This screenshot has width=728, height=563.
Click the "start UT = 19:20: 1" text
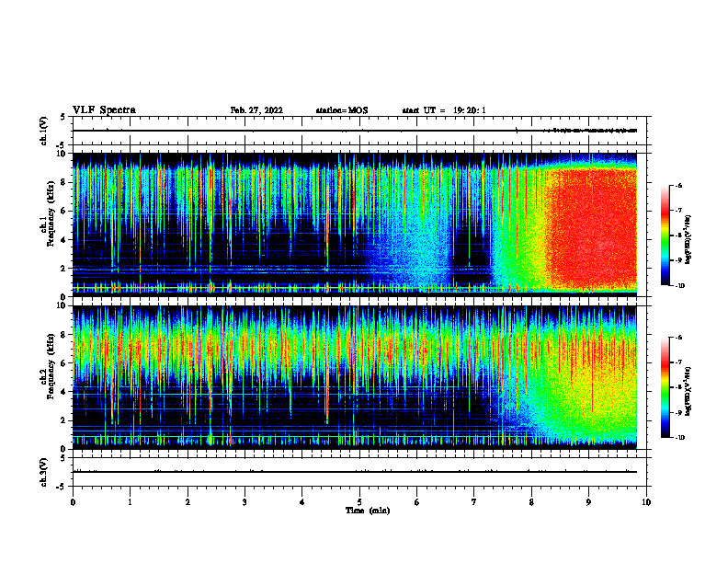tap(444, 110)
